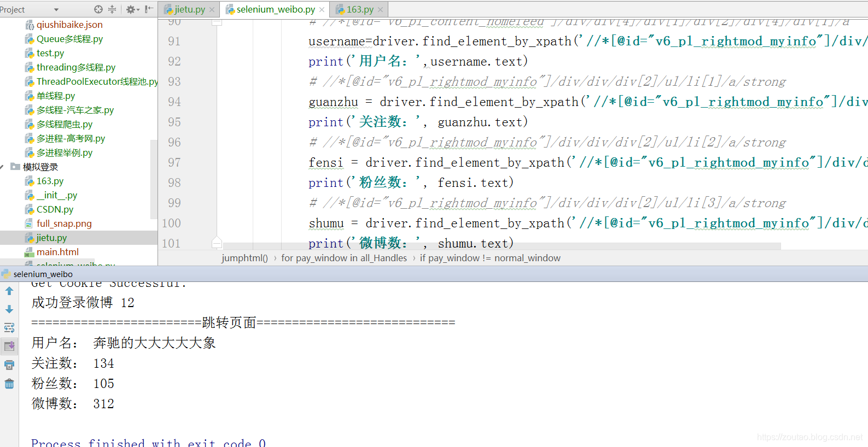Click line number 94 in the gutter

174,102
